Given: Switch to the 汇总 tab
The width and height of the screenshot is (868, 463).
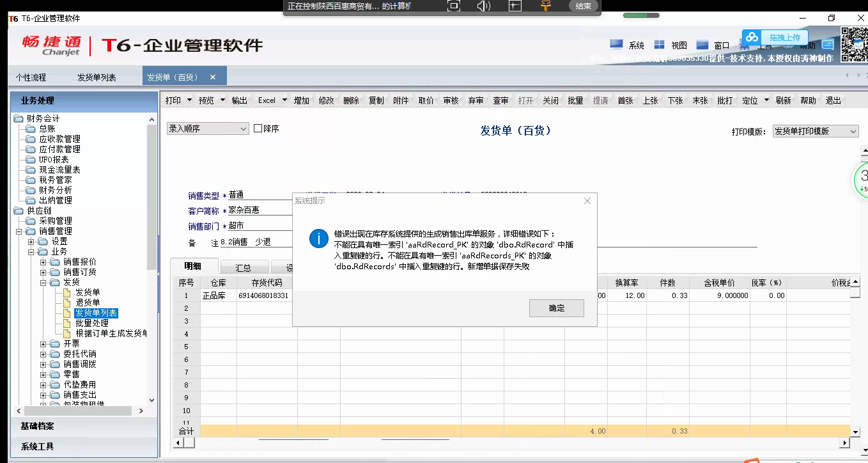Looking at the screenshot, I should 243,268.
